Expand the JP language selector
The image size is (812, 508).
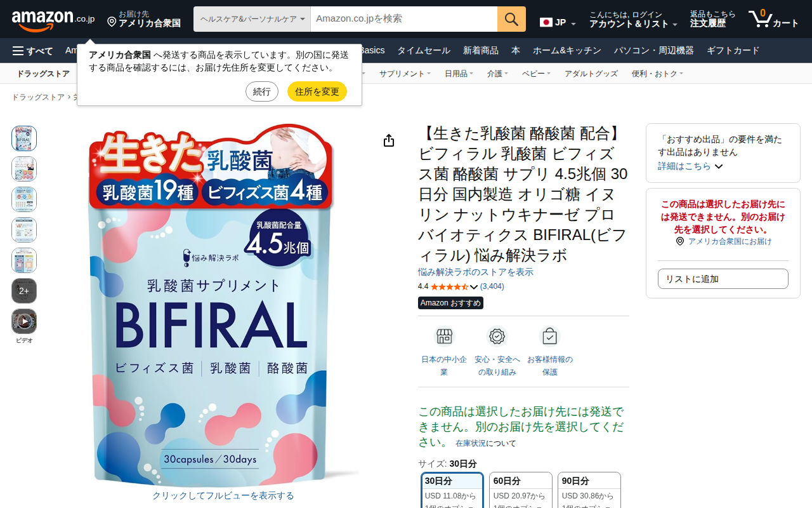pyautogui.click(x=558, y=22)
